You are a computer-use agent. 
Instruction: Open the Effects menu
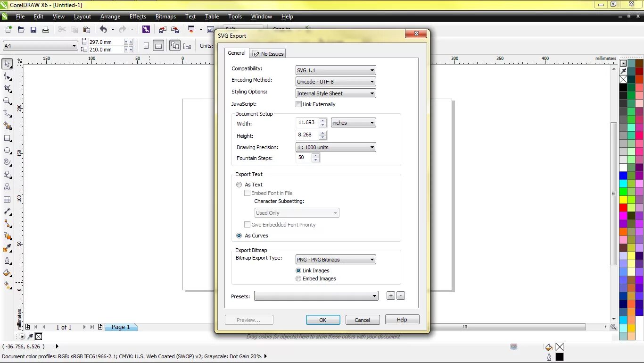[x=138, y=17]
